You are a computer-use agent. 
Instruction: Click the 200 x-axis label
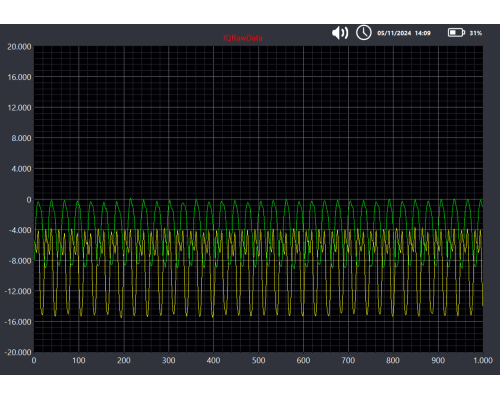[124, 360]
